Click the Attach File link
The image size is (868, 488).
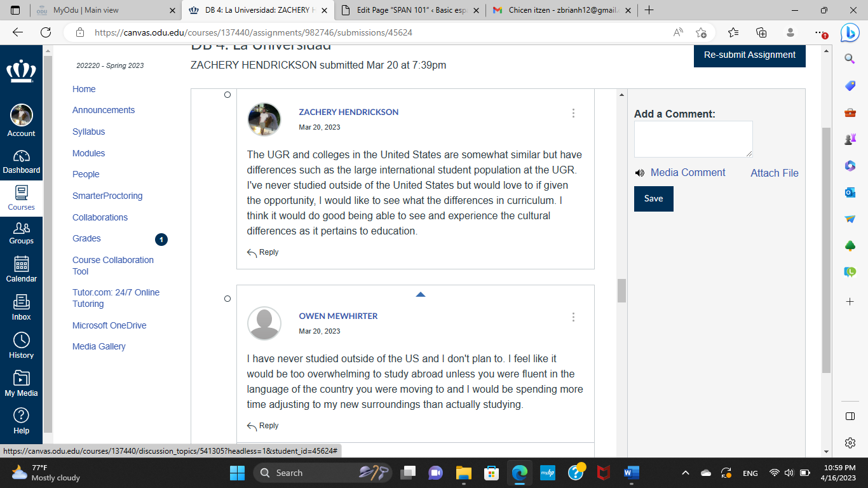pos(775,173)
